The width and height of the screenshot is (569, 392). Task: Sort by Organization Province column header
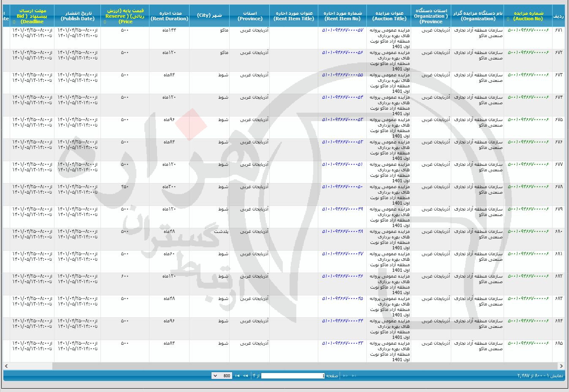coord(431,16)
